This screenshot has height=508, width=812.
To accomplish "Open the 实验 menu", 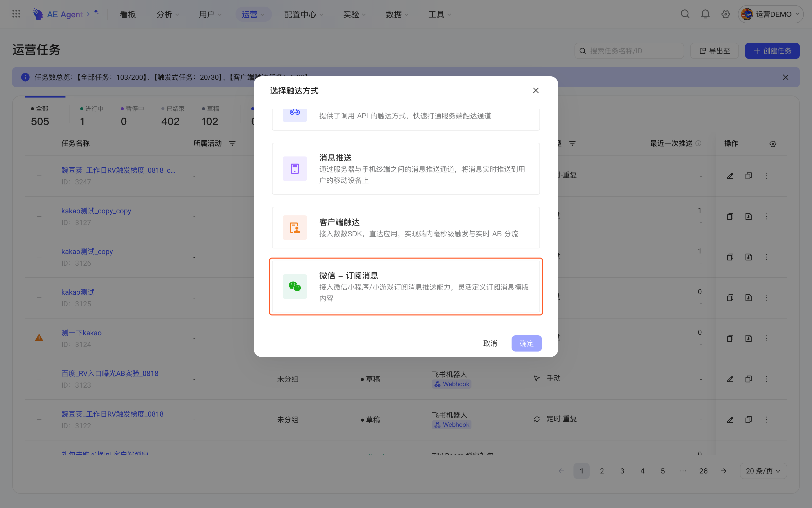I will tap(354, 14).
